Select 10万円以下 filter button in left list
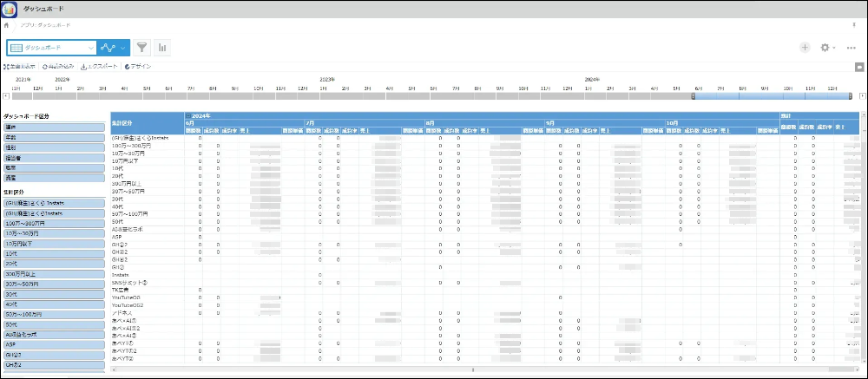 54,244
